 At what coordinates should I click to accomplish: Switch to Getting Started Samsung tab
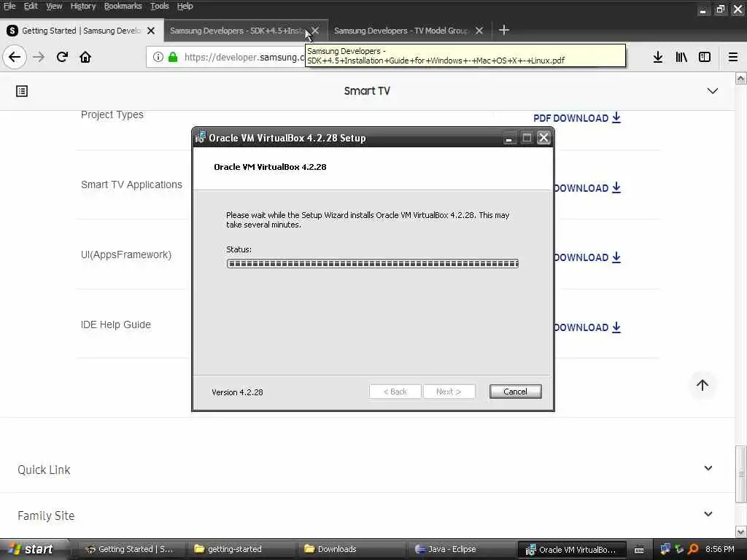(x=81, y=31)
